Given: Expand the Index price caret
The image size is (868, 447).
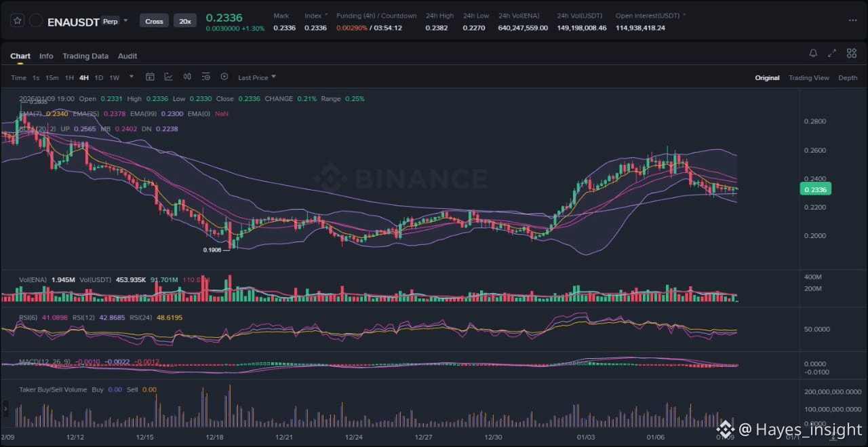Looking at the screenshot, I should 326,15.
